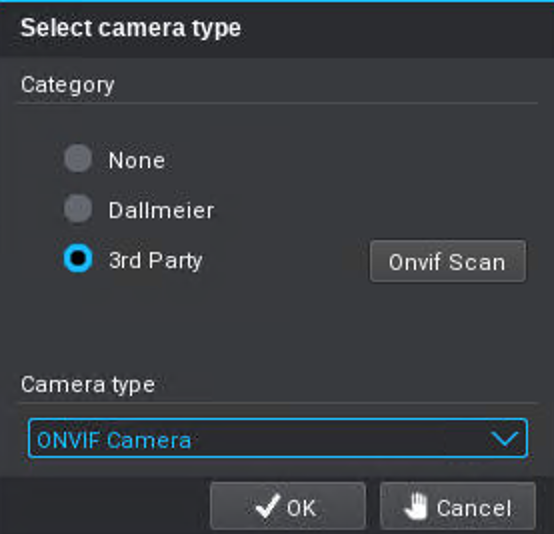Click the "None" option label text
The width and height of the screenshot is (554, 534).
pos(137,161)
